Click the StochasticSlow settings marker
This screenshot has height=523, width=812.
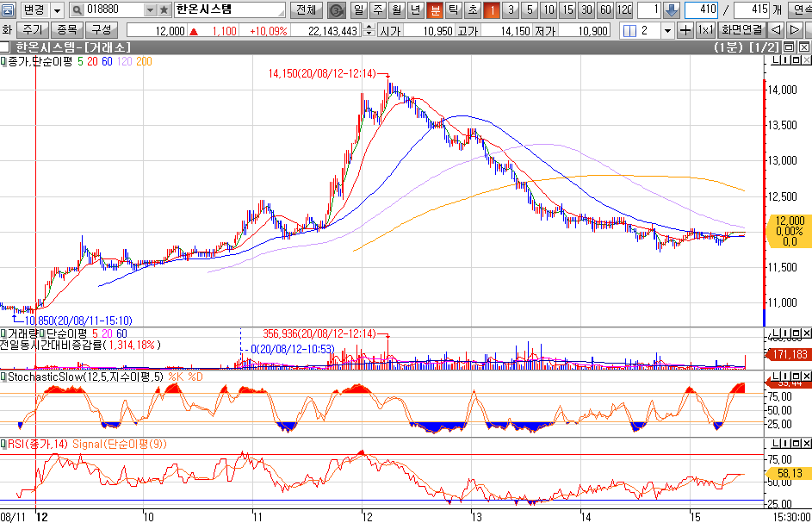tap(3, 377)
